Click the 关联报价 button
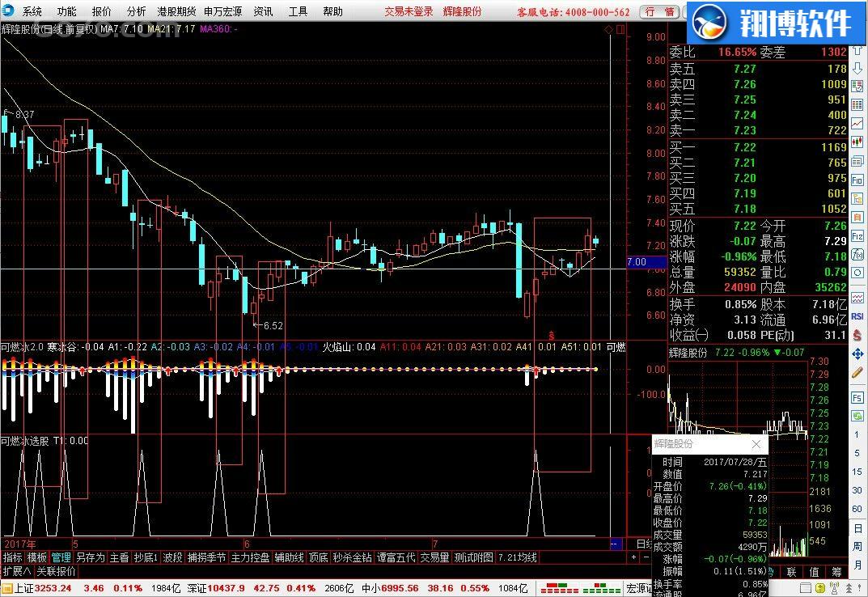Screen dimensions: 868x597 pos(56,571)
